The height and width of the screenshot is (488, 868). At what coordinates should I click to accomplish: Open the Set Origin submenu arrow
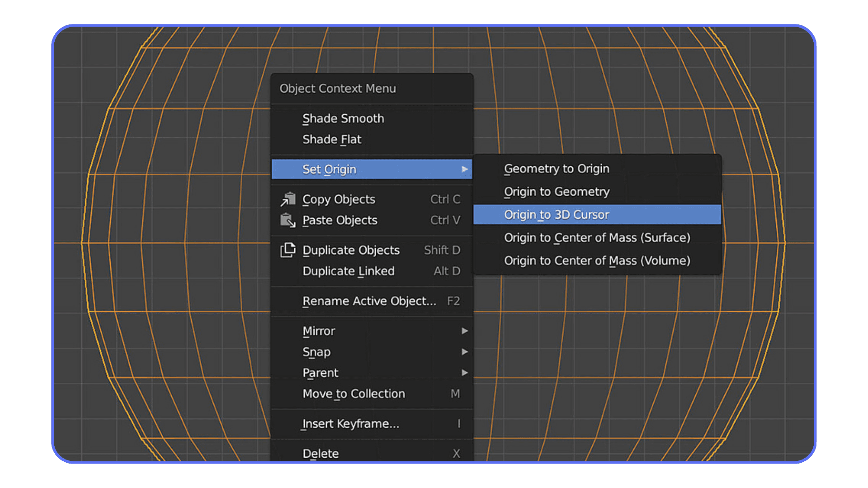click(465, 169)
